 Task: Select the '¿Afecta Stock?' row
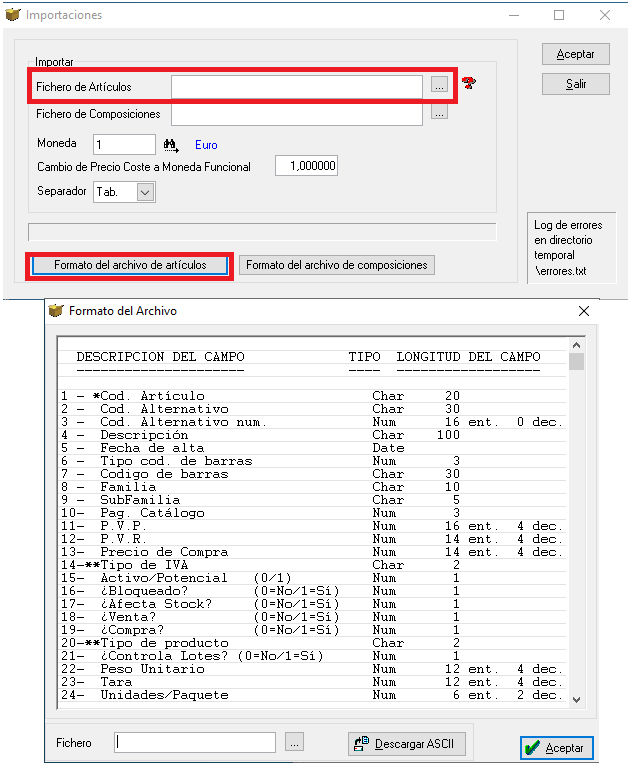312,604
